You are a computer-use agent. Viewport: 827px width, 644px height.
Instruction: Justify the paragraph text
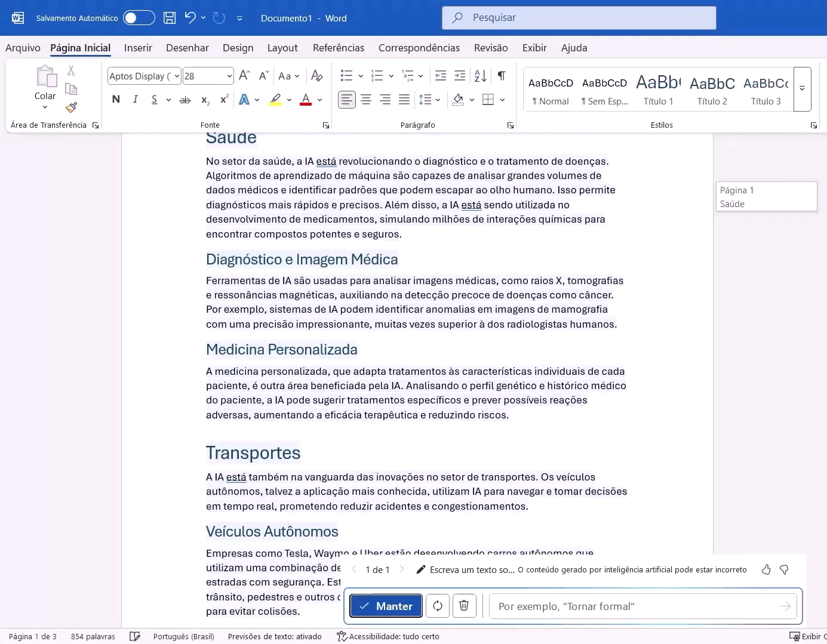(x=404, y=100)
